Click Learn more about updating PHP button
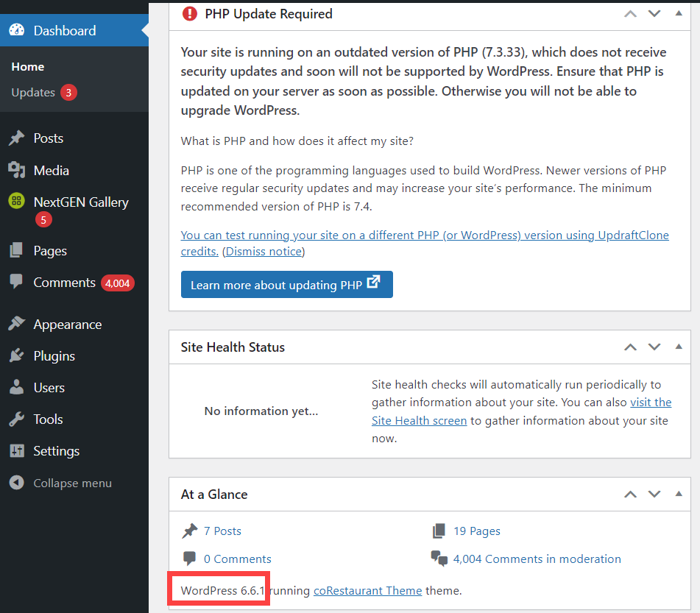Image resolution: width=700 pixels, height=613 pixels. [x=286, y=284]
